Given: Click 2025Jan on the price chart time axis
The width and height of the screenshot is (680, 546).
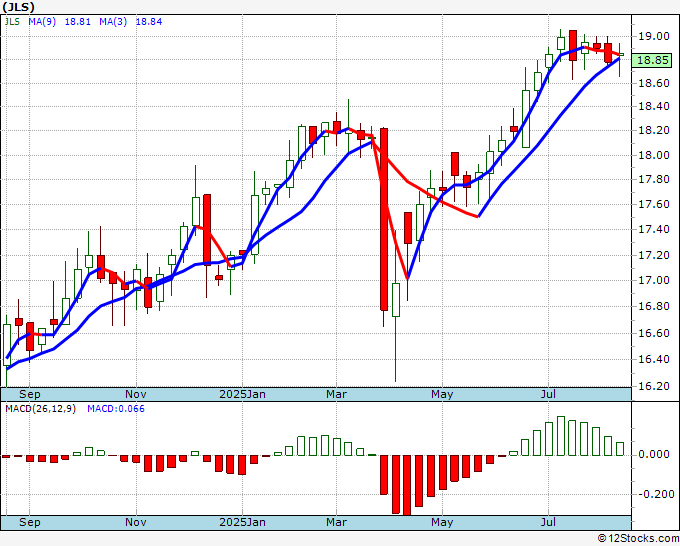Looking at the screenshot, I should click(x=242, y=394).
